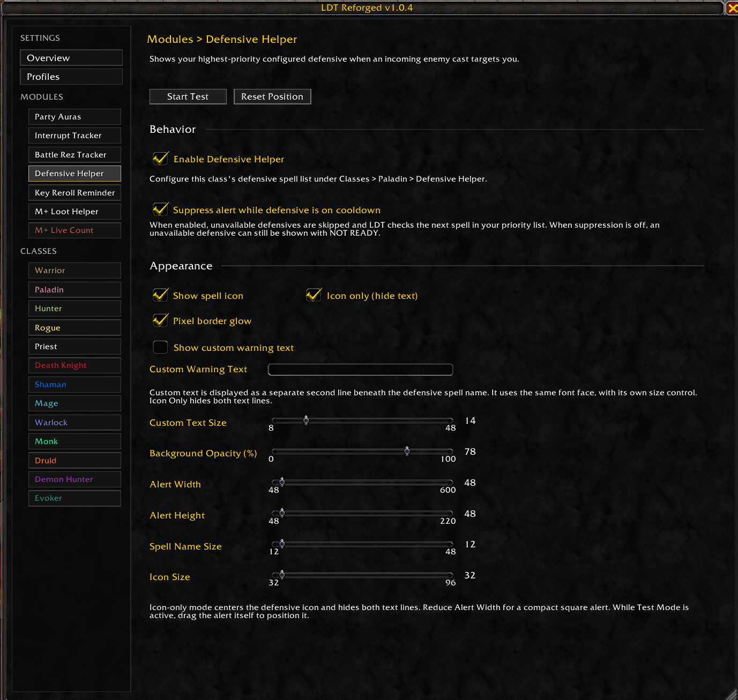The width and height of the screenshot is (738, 700).
Task: Uncheck Show spell icon option
Action: pyautogui.click(x=160, y=295)
